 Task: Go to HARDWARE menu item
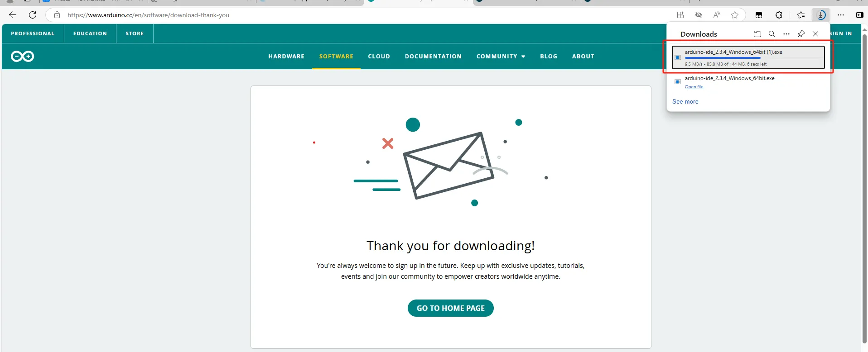[286, 57]
